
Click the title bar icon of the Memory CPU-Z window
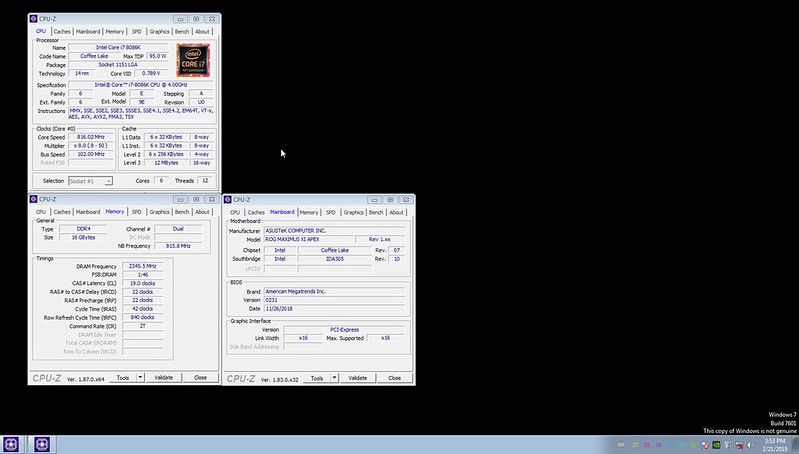pos(34,199)
